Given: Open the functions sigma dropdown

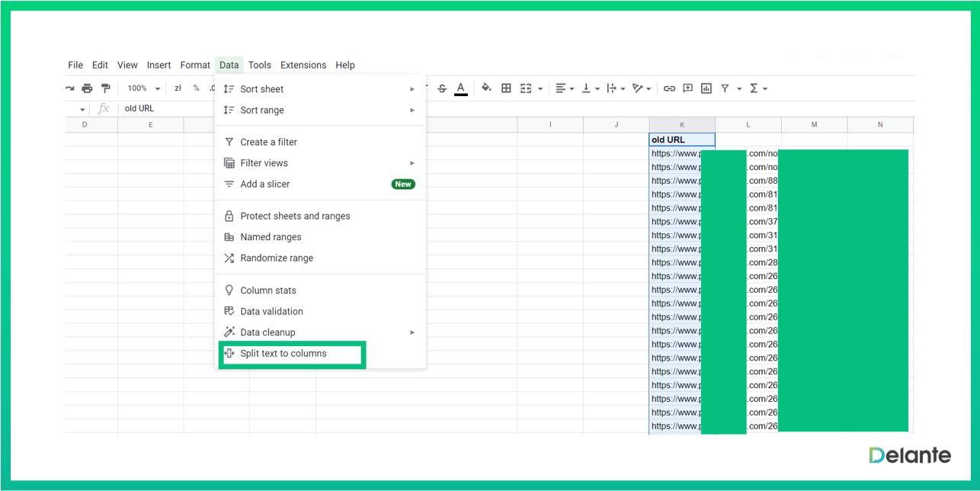Looking at the screenshot, I should (x=758, y=88).
